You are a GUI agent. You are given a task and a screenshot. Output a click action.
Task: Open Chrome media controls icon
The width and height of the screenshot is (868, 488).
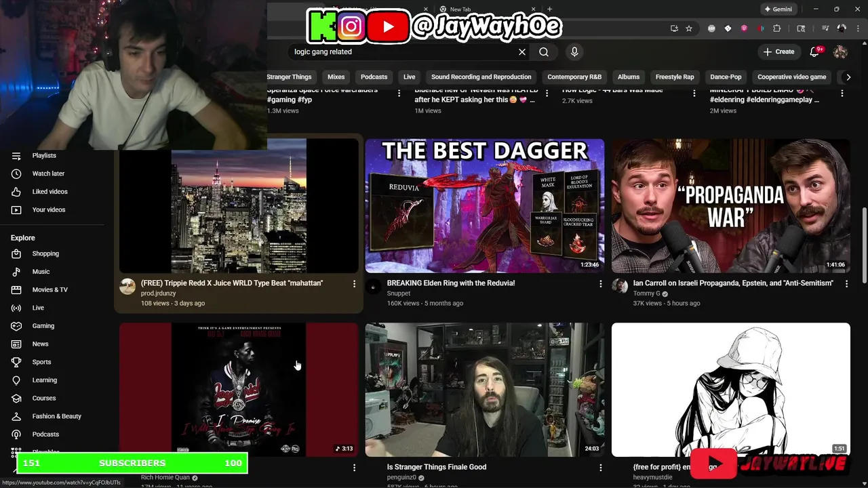tap(825, 28)
